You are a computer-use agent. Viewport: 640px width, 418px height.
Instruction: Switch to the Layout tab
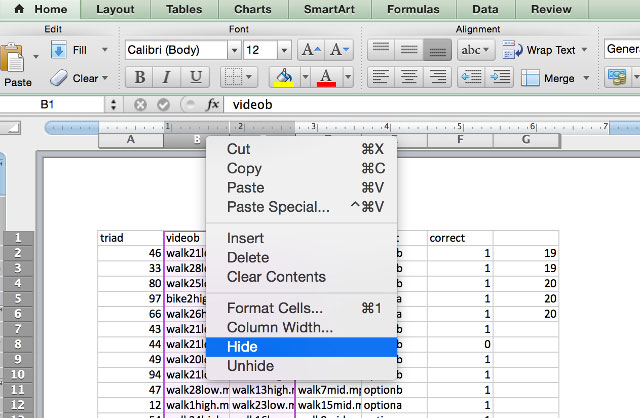click(x=115, y=9)
